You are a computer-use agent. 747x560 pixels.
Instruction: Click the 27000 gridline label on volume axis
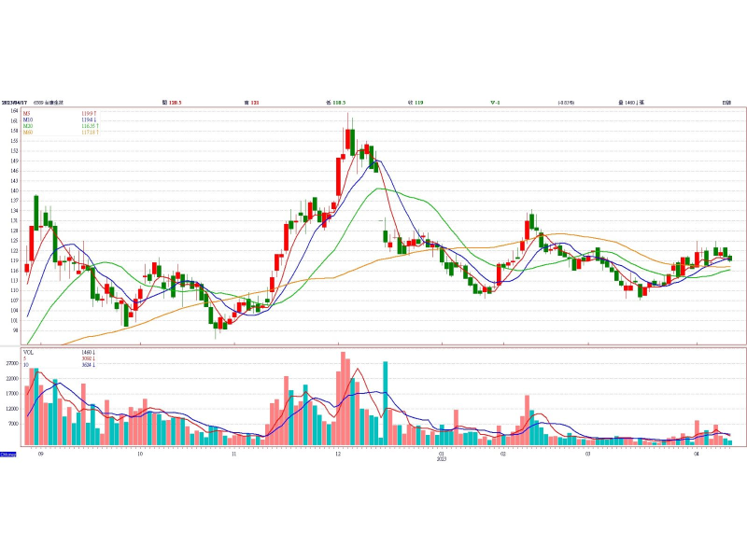(x=12, y=364)
